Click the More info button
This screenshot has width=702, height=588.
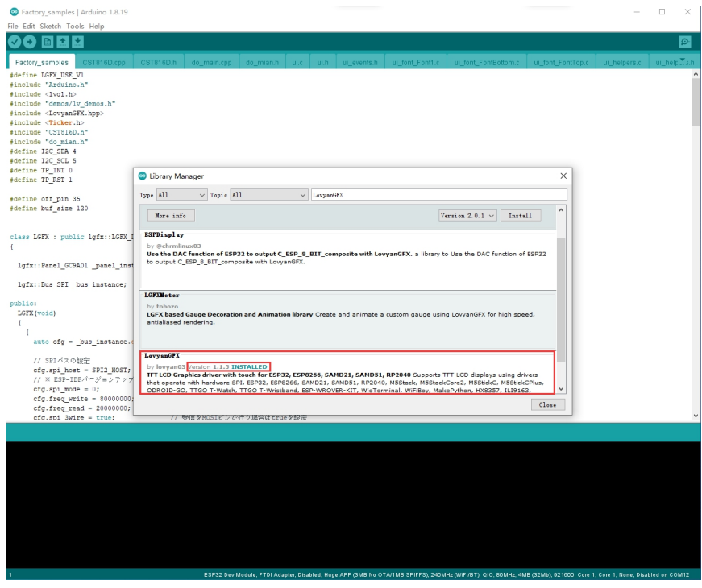[x=170, y=216]
